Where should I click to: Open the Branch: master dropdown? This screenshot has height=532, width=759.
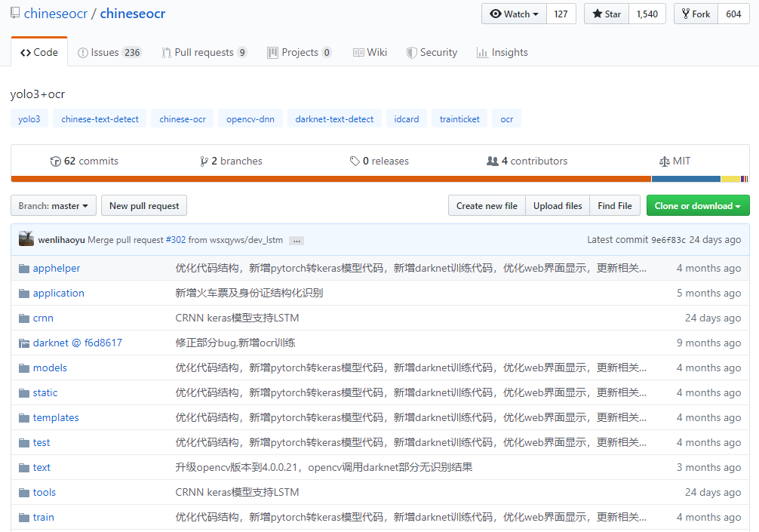tap(54, 206)
